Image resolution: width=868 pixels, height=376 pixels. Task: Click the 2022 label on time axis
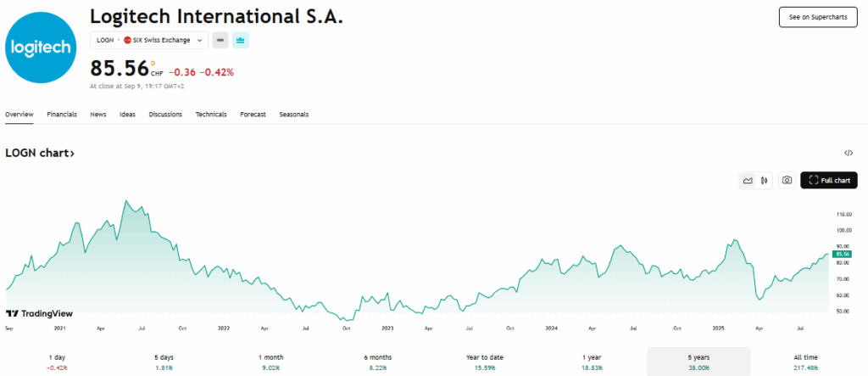click(x=224, y=328)
